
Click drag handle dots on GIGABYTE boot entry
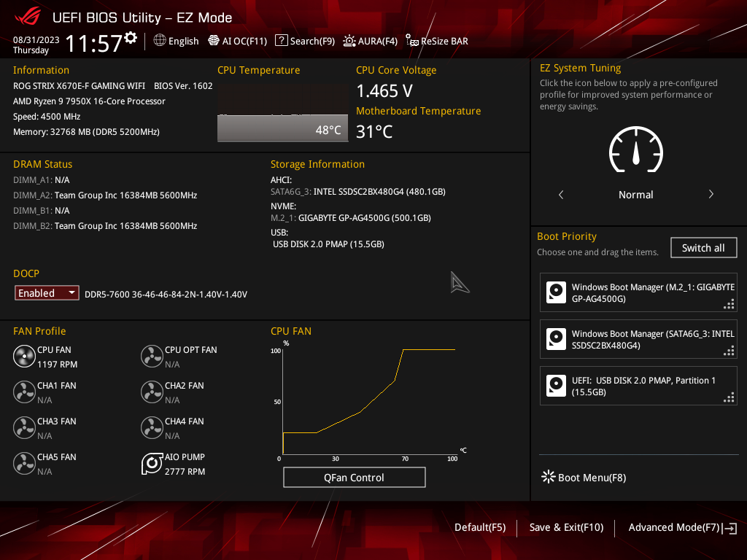729,304
